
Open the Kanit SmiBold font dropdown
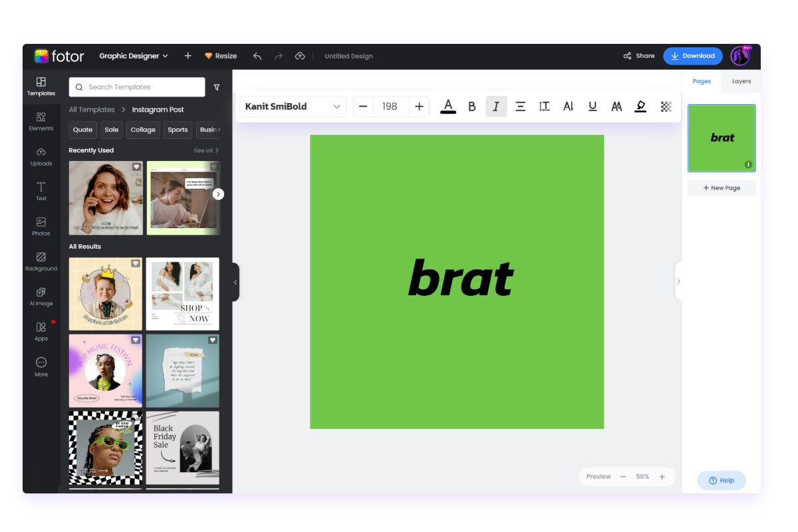293,106
